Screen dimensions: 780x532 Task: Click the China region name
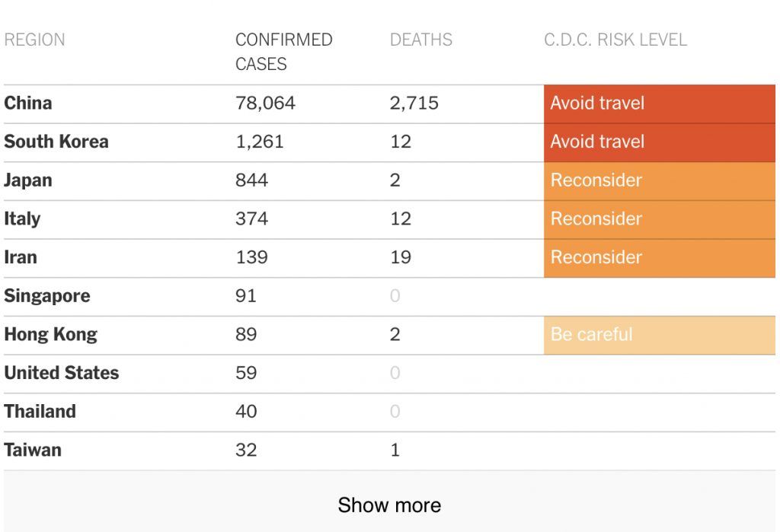click(28, 103)
